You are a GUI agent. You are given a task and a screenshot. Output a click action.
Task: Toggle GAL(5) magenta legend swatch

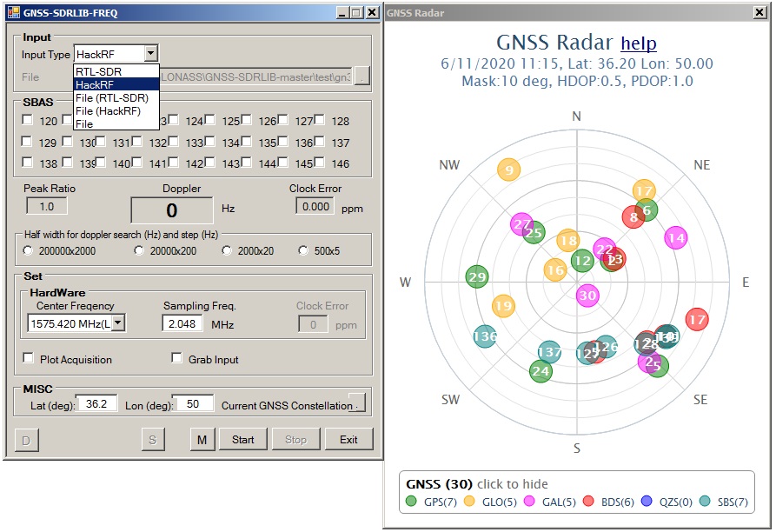pyautogui.click(x=529, y=501)
